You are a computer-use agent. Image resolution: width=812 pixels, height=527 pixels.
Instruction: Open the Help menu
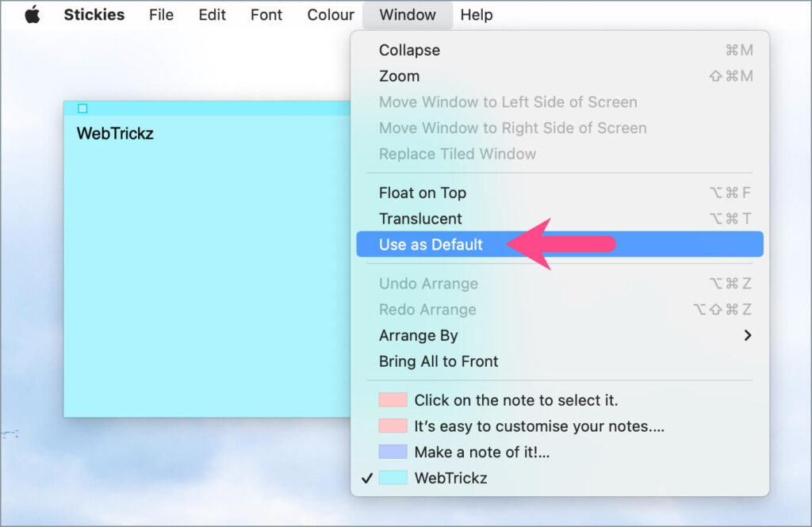pos(477,13)
